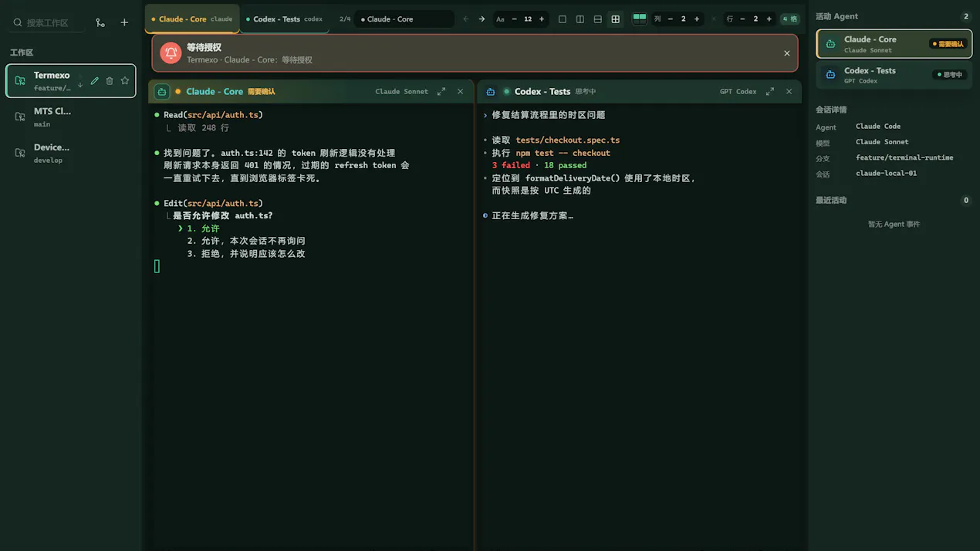Viewport: 980px width, 551px height.
Task: Click the Codex - Tests agent robot icon in sidebar
Action: click(830, 75)
